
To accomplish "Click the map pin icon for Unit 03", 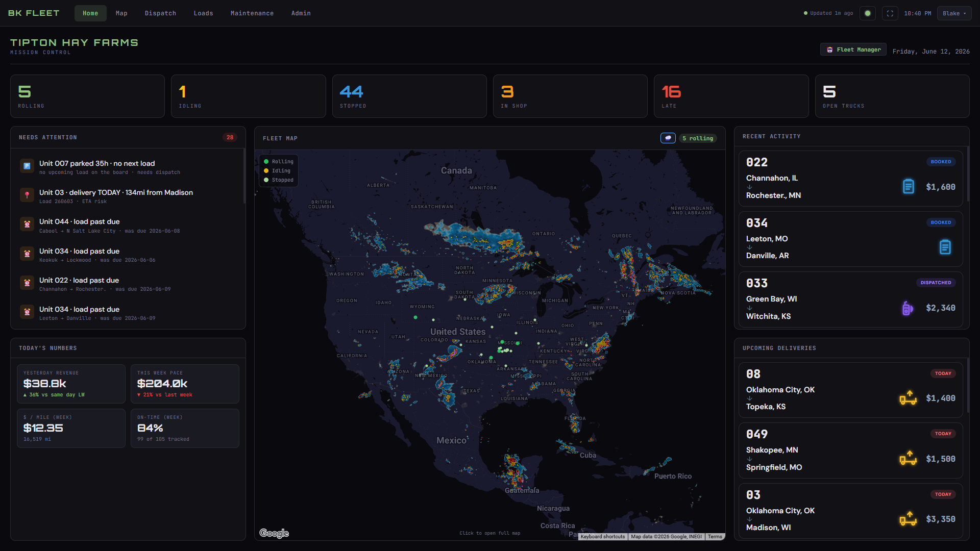I will coord(27,195).
